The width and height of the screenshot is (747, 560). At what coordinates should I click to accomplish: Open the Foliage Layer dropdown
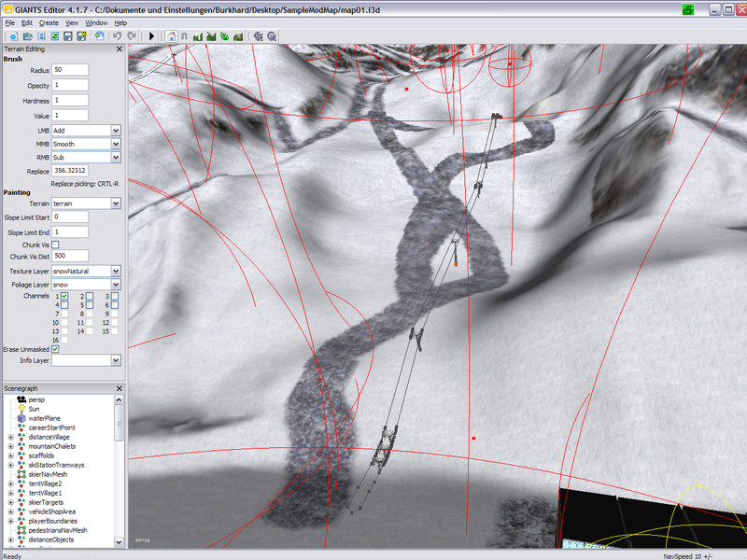click(86, 285)
